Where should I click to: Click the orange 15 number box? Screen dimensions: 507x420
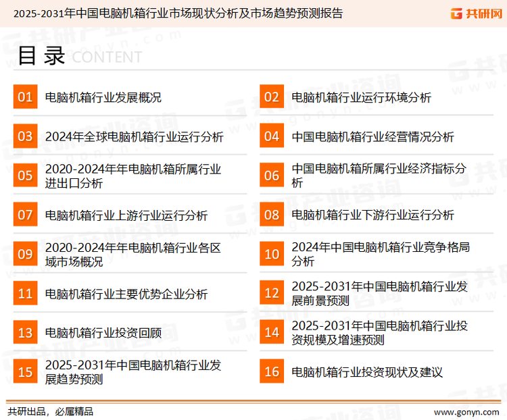25,371
